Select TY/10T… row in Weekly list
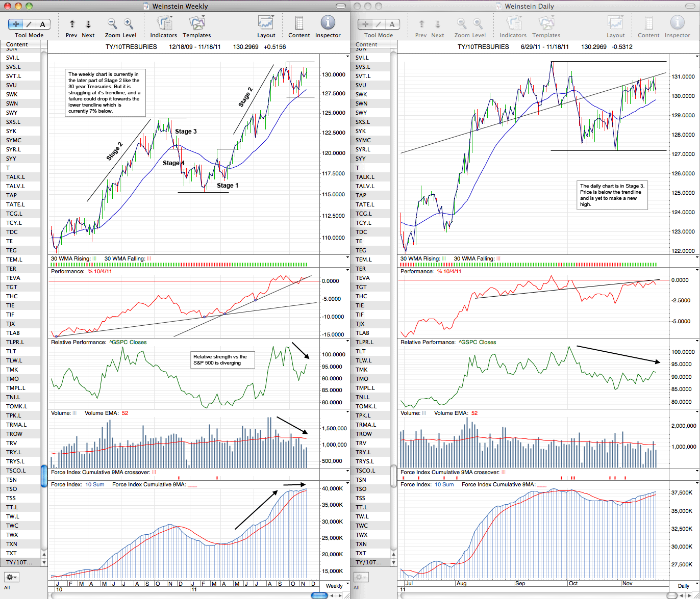Screen dimensions: 700x599 point(20,562)
